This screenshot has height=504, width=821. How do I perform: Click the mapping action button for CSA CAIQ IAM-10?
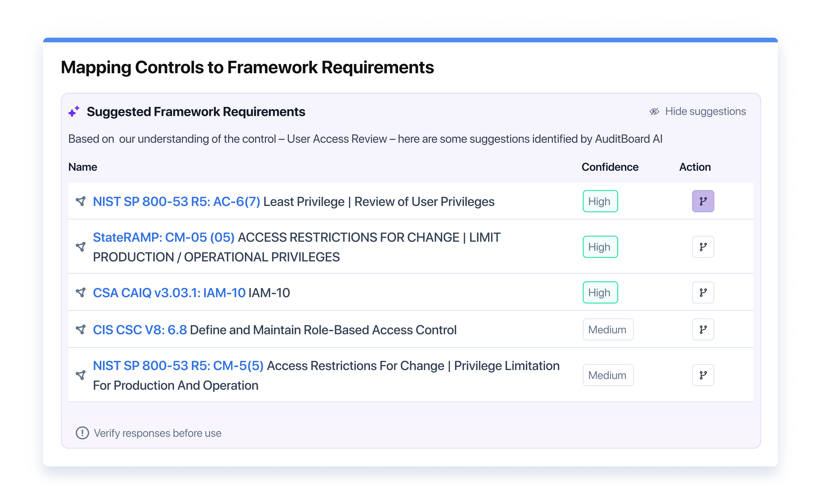click(703, 292)
